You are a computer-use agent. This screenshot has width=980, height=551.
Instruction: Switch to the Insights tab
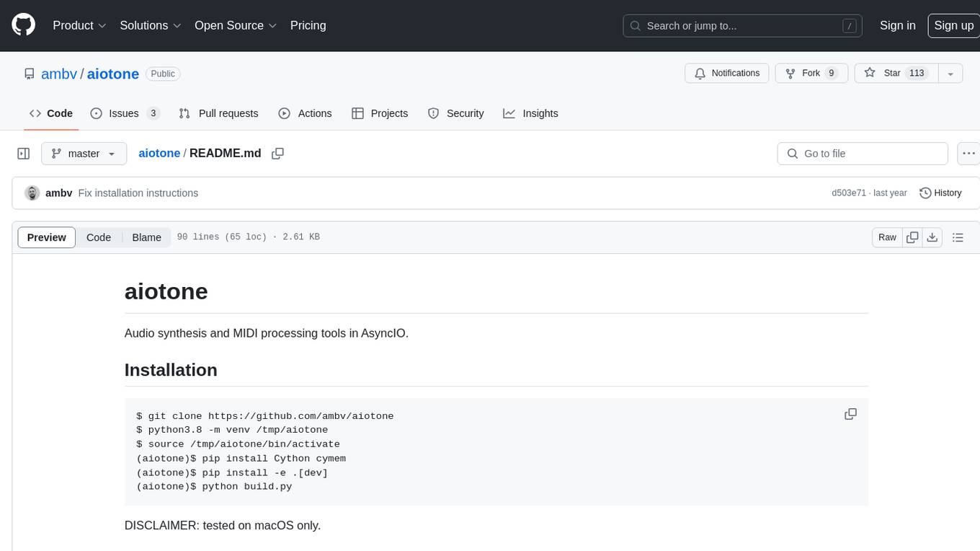pyautogui.click(x=530, y=113)
